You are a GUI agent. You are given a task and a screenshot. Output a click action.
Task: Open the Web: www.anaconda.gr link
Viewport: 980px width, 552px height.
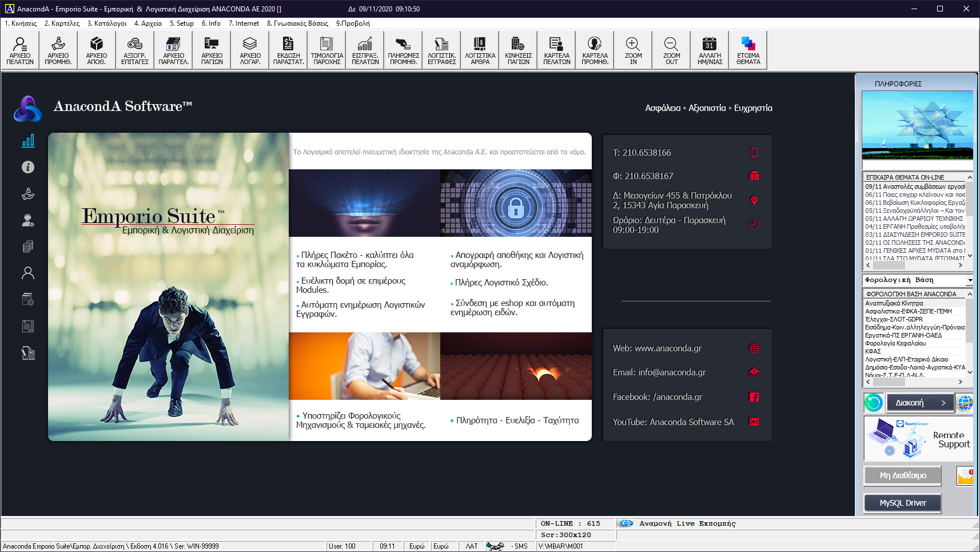tap(657, 348)
